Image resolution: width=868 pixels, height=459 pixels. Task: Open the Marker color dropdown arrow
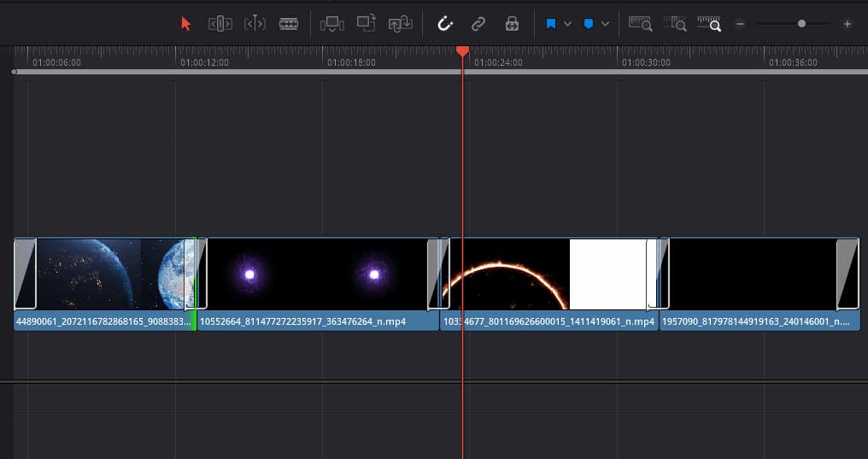[605, 24]
